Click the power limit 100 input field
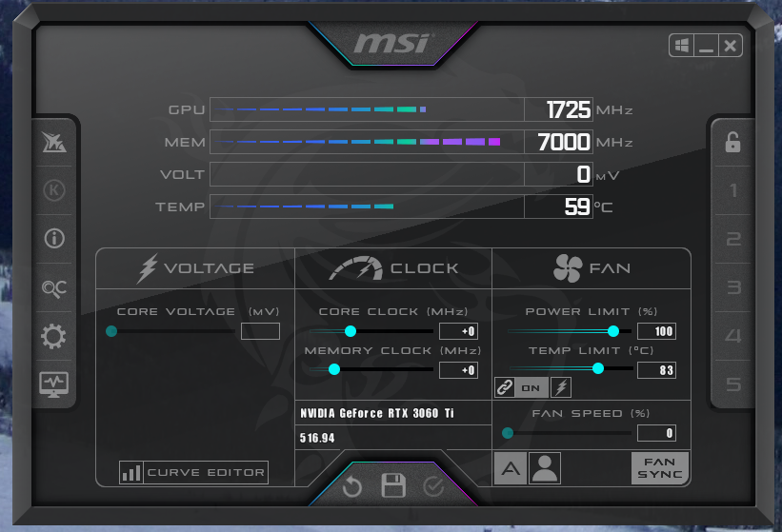782x532 pixels. click(x=657, y=331)
